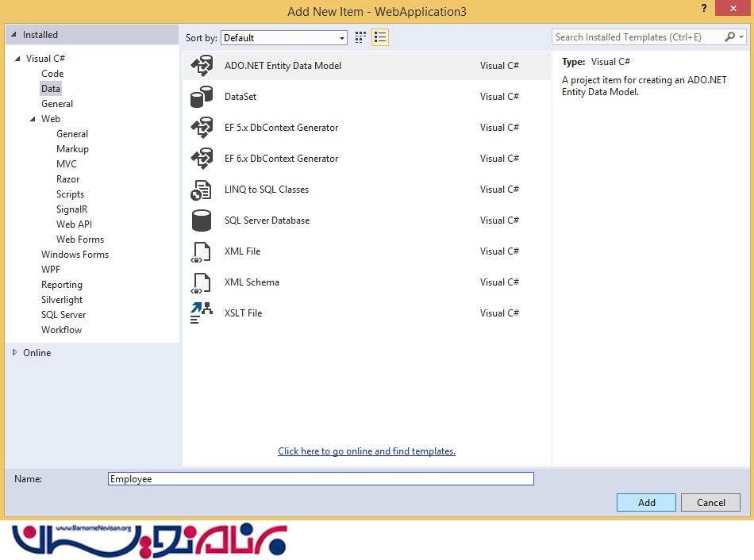Screen dimensions: 754x560
Task: Expand the Online section
Action: click(x=14, y=353)
